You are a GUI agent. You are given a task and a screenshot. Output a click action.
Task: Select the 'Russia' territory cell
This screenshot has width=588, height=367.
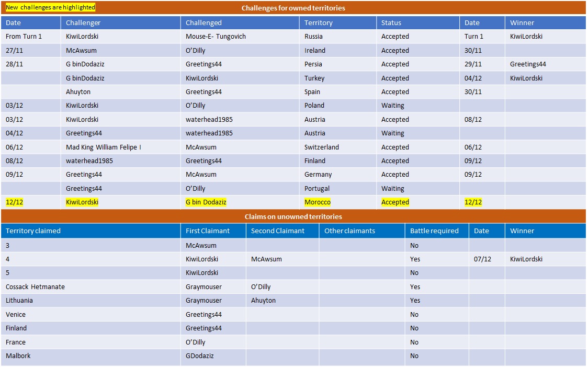313,37
